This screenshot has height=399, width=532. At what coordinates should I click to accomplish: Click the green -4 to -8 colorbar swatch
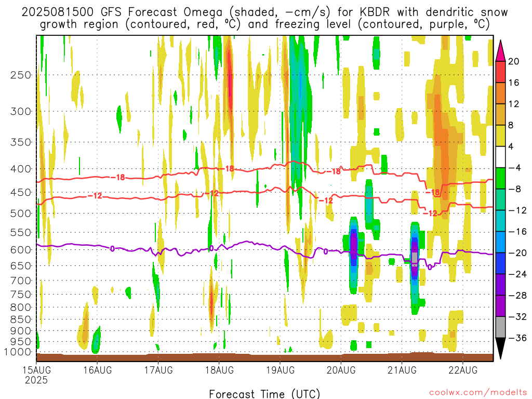(x=500, y=179)
